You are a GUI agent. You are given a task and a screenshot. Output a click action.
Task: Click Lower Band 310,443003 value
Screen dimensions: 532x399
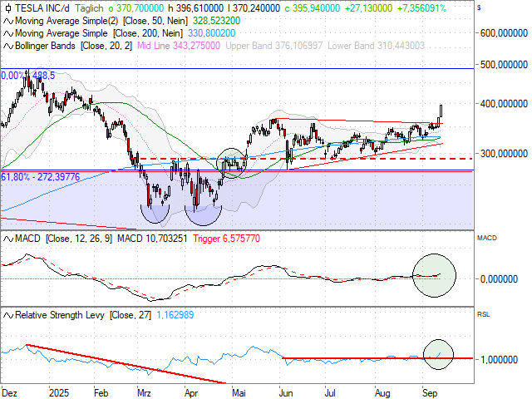click(376, 47)
